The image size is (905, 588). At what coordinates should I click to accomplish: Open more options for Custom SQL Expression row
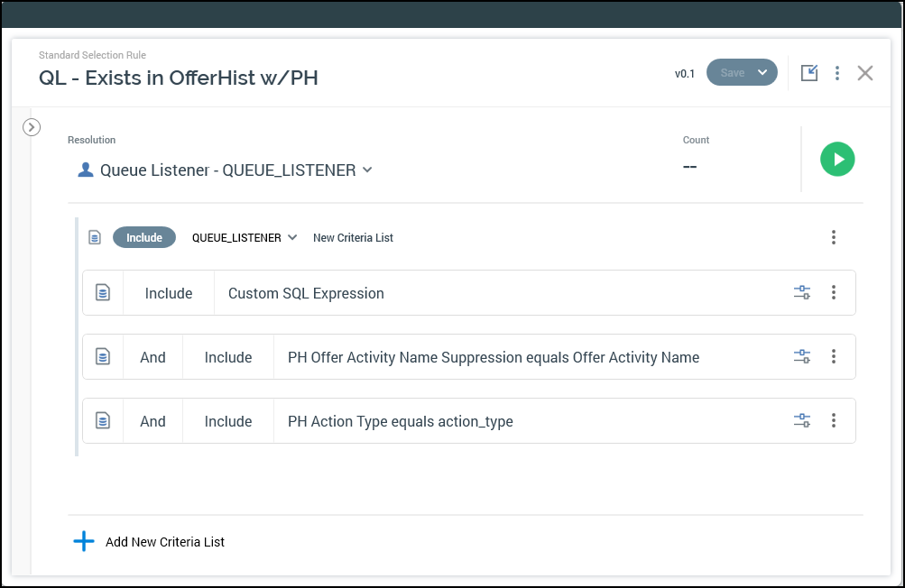(x=834, y=292)
